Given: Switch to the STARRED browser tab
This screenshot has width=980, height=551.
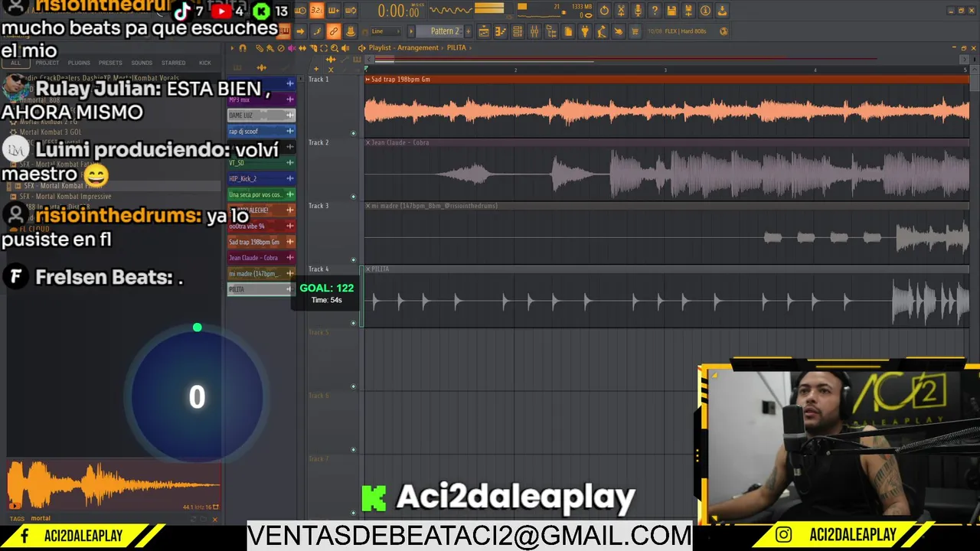Looking at the screenshot, I should (x=173, y=63).
